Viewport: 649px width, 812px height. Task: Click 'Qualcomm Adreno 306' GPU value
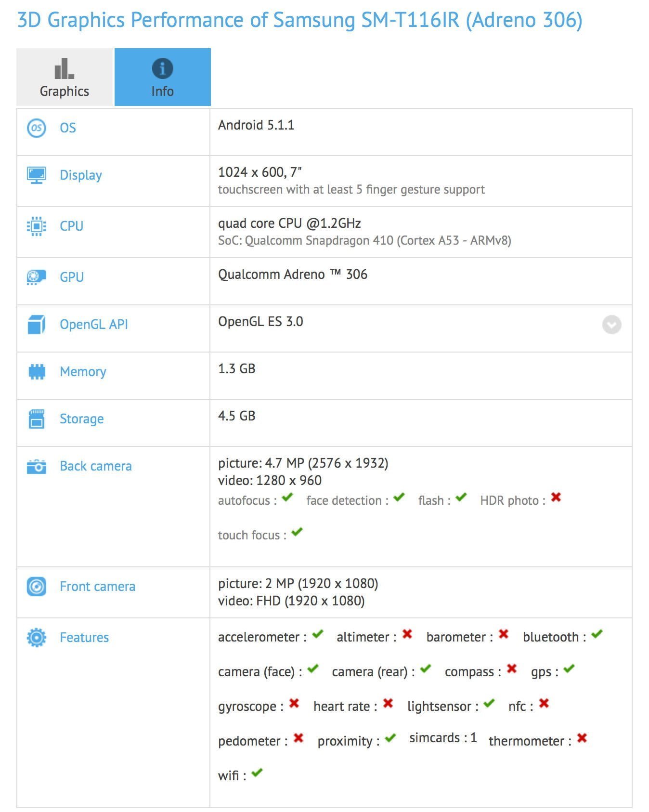coord(293,275)
